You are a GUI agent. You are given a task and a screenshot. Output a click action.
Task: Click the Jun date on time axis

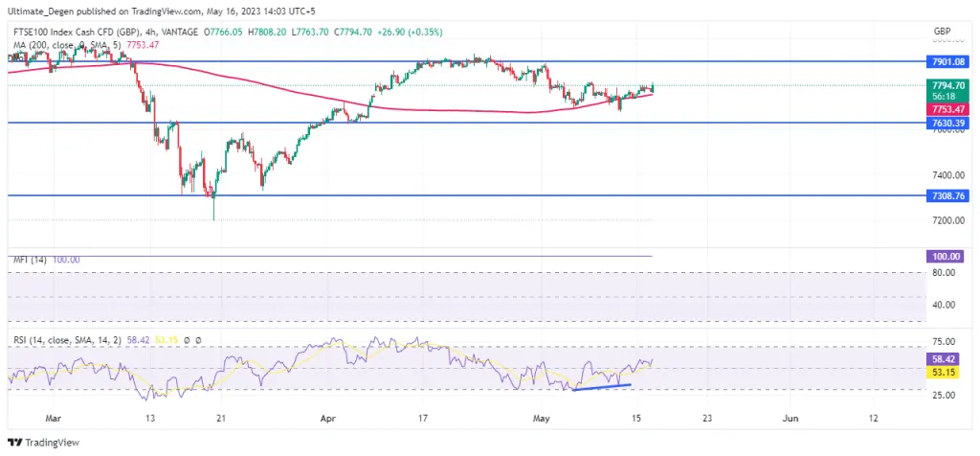click(x=791, y=418)
